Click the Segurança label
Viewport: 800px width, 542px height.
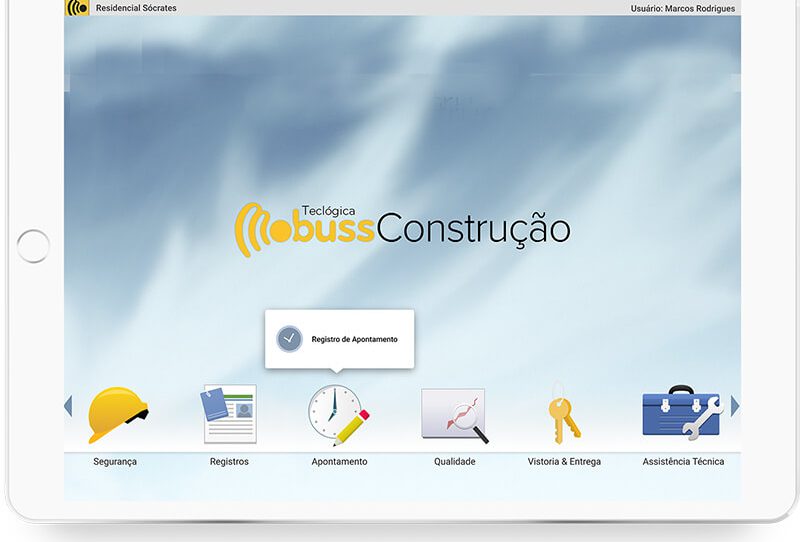115,461
